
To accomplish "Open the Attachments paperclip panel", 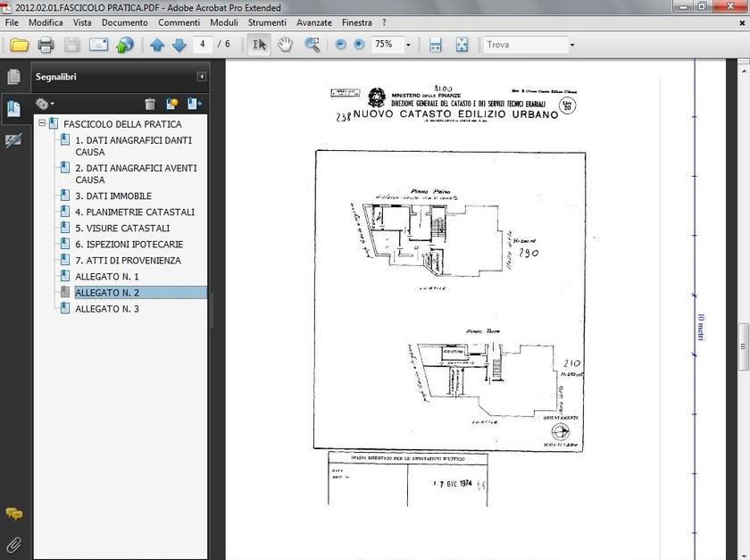I will [13, 544].
